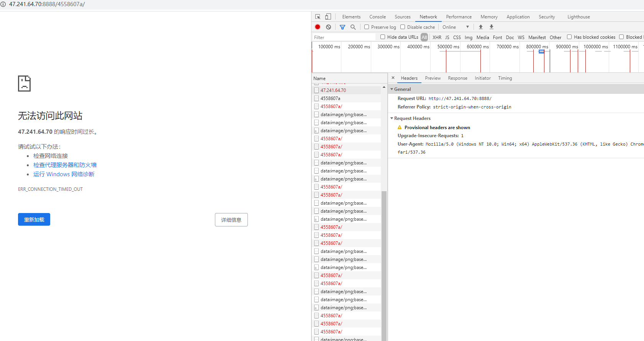Filter requests by Doc
The width and height of the screenshot is (644, 341).
(510, 37)
